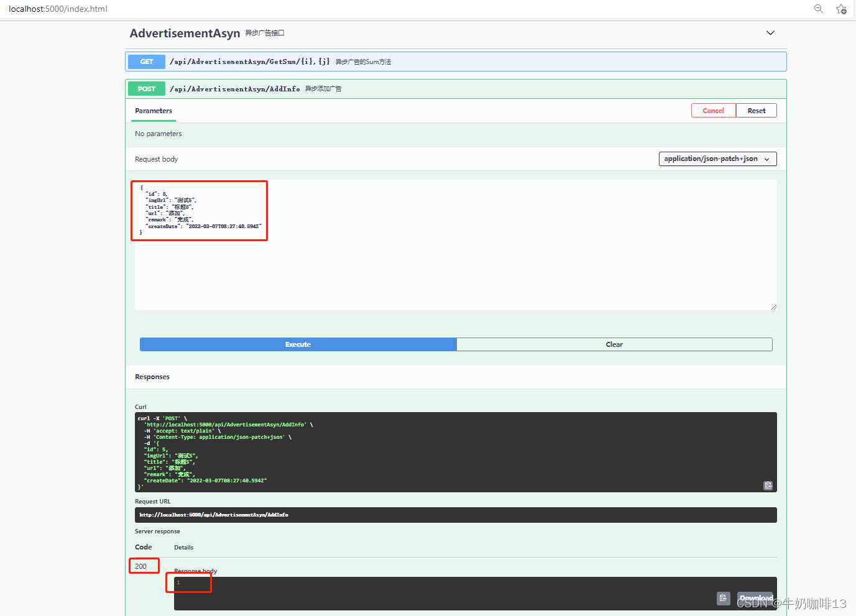Image resolution: width=856 pixels, height=616 pixels.
Task: Click the 'Request body' label
Action: tap(157, 159)
